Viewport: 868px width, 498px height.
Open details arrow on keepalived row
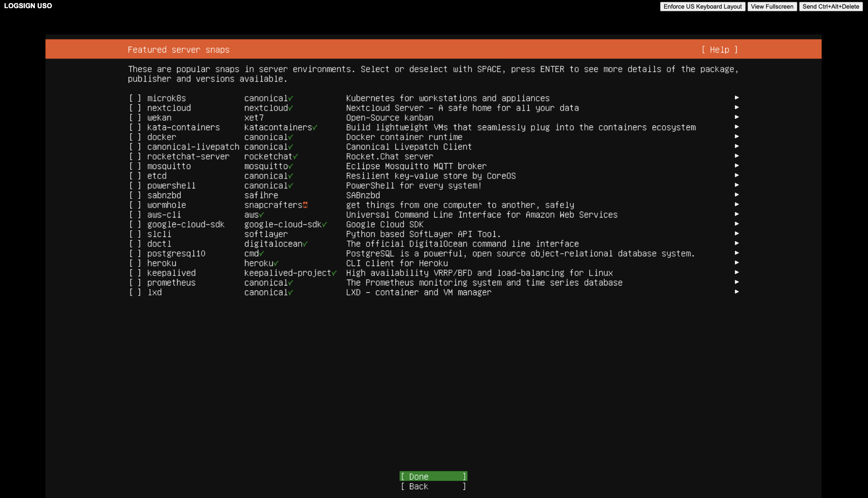point(737,272)
